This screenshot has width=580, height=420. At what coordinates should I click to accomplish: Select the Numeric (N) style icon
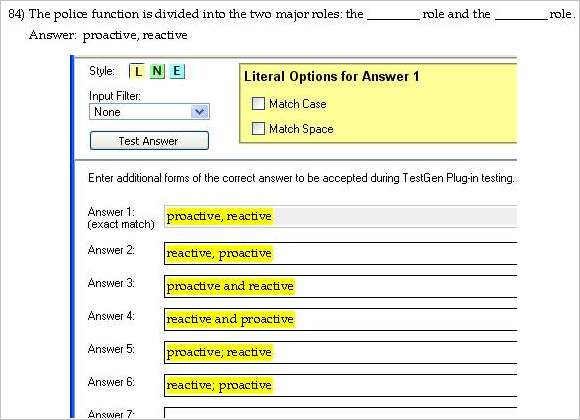click(x=157, y=71)
